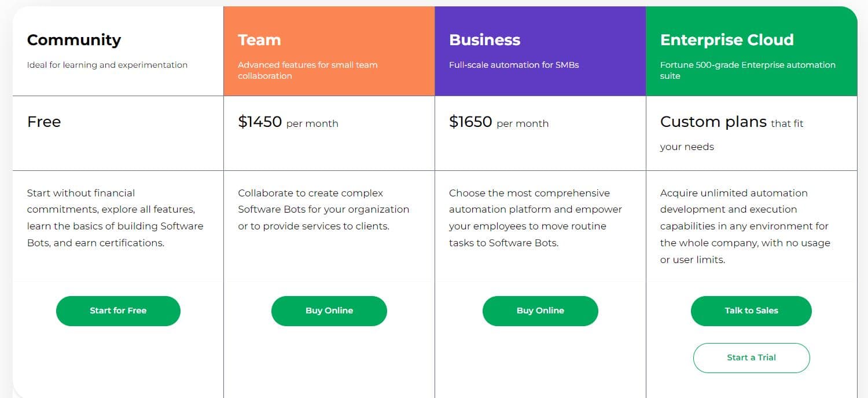Select the Team plan heading

point(259,40)
